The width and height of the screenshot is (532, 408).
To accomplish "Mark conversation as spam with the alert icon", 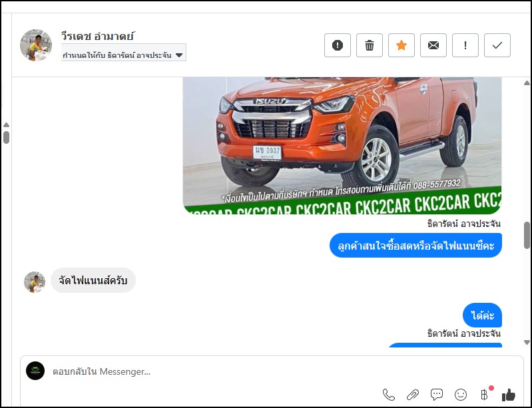I will pos(338,45).
